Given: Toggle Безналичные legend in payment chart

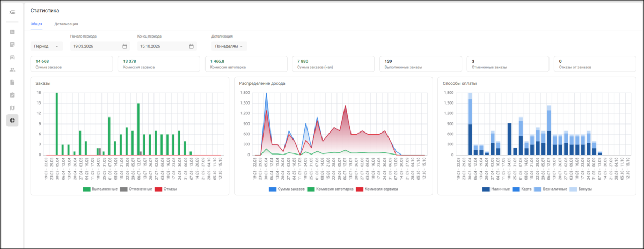Looking at the screenshot, I should pos(552,189).
